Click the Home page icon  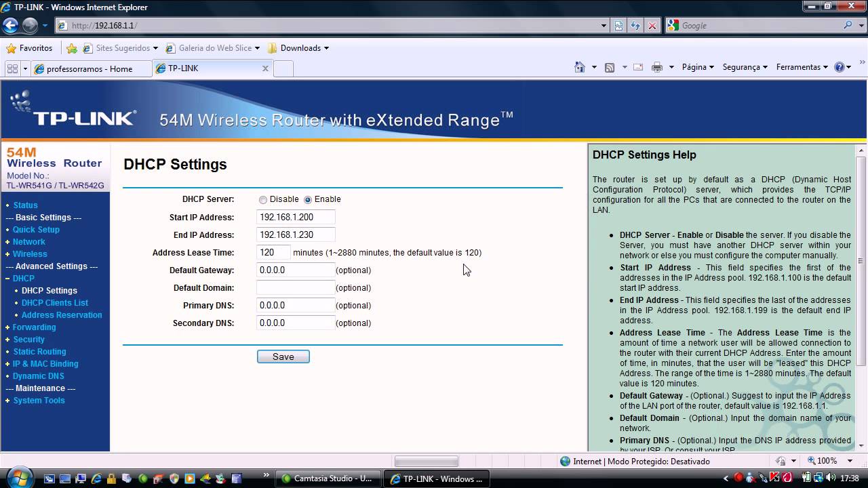click(579, 67)
